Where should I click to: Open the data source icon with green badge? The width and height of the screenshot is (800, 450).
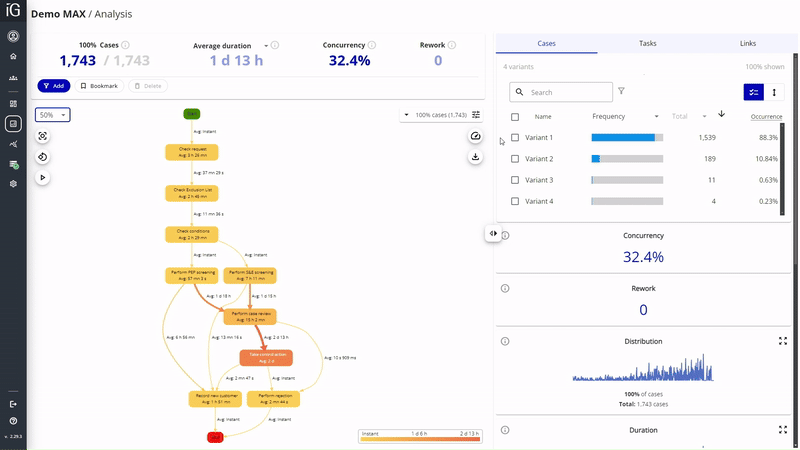[x=13, y=164]
